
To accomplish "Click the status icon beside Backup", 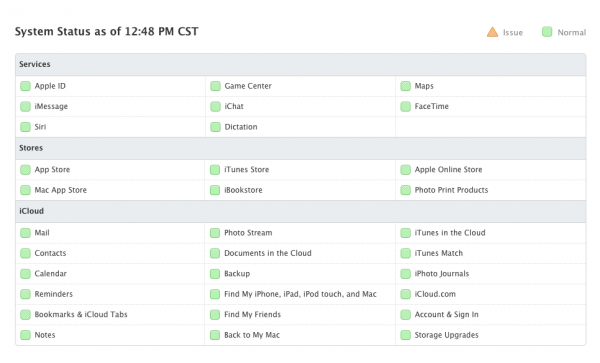I will (x=215, y=273).
